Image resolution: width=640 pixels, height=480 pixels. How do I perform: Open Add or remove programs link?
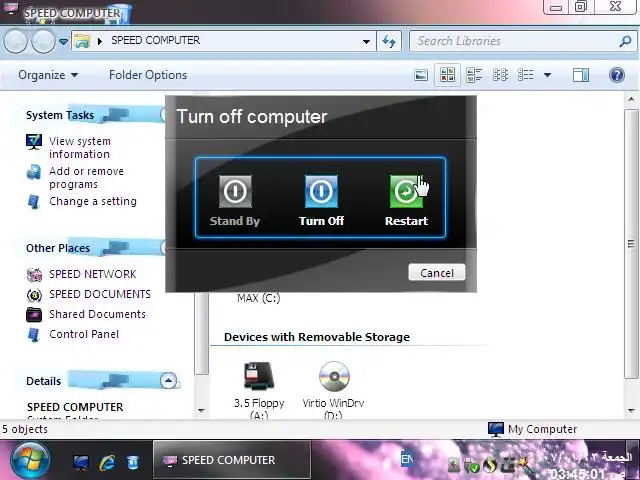86,178
